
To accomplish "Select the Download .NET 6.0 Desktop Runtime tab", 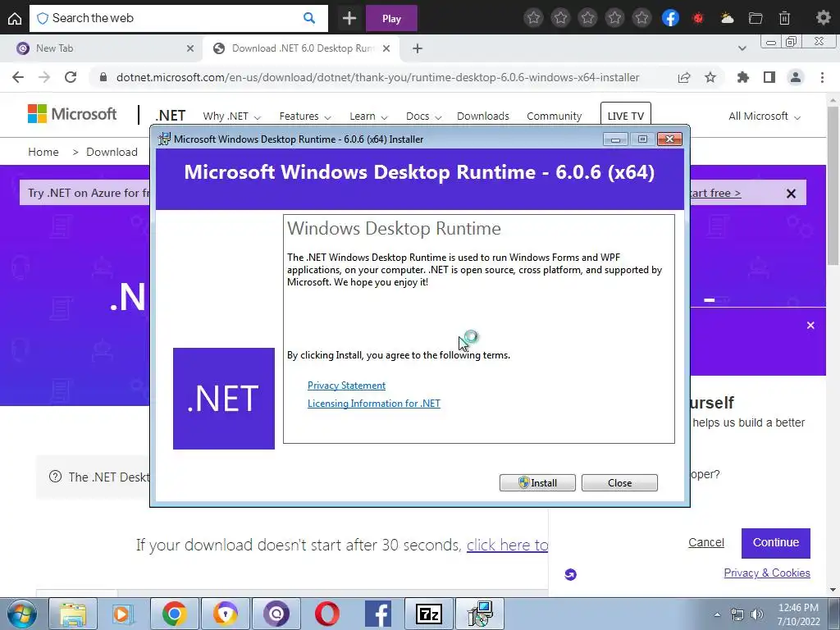I will coord(302,48).
